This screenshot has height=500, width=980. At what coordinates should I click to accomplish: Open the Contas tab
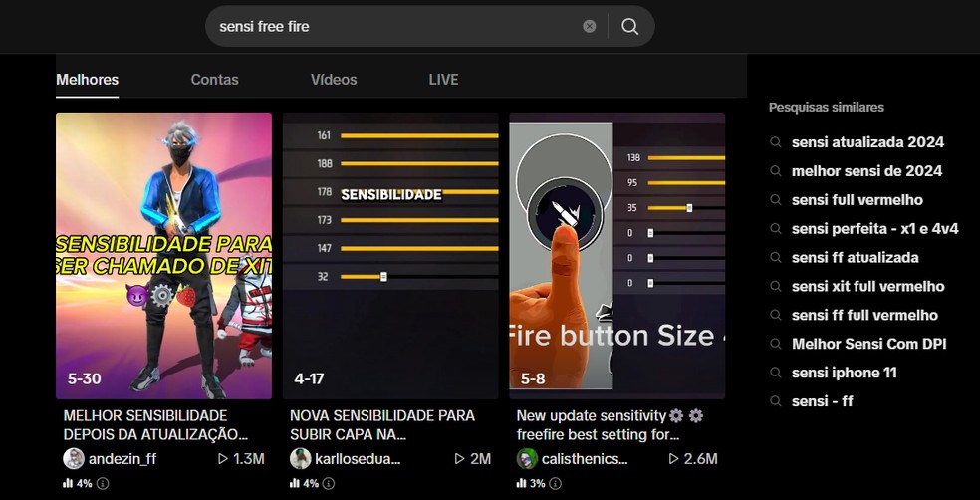pos(214,80)
